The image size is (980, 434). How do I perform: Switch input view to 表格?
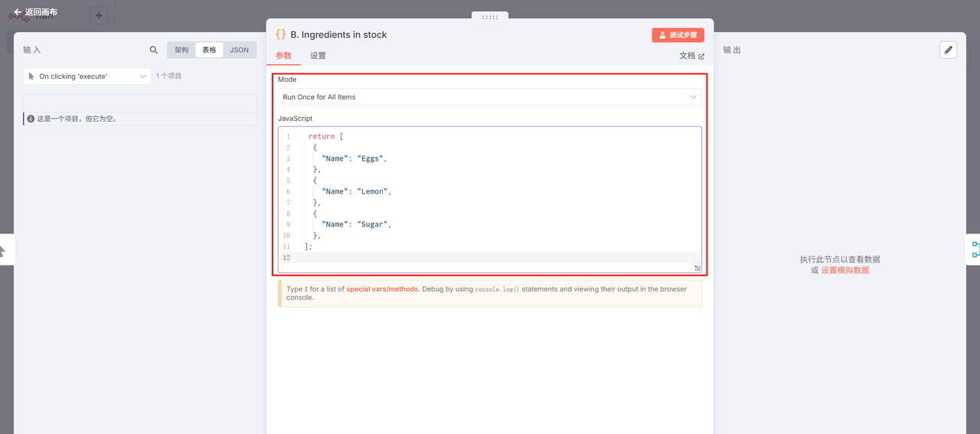209,50
